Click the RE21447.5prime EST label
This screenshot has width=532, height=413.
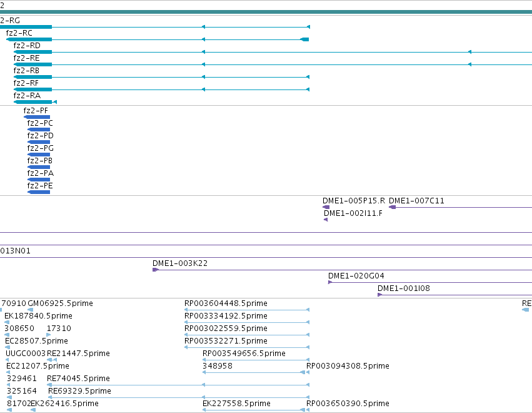point(78,354)
